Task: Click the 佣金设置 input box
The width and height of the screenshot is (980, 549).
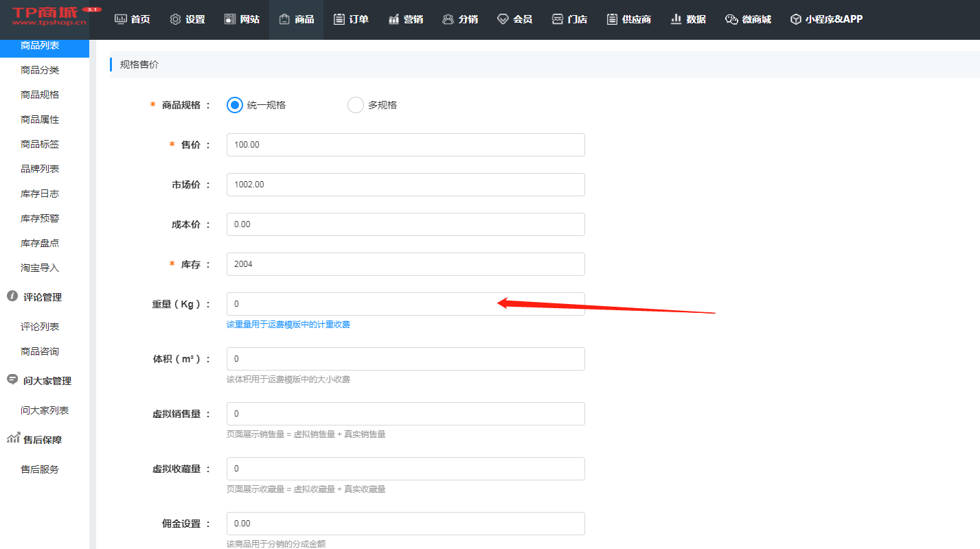Action: click(405, 524)
